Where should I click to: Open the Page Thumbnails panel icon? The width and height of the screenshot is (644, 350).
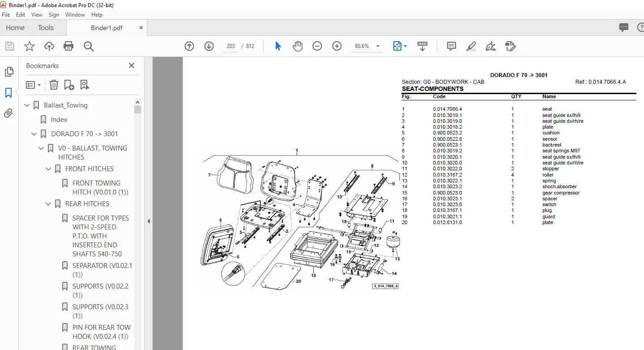(x=9, y=72)
